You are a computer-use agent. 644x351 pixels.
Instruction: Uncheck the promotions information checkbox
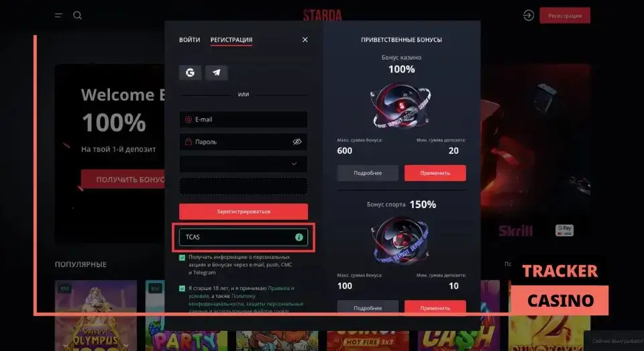tap(182, 258)
